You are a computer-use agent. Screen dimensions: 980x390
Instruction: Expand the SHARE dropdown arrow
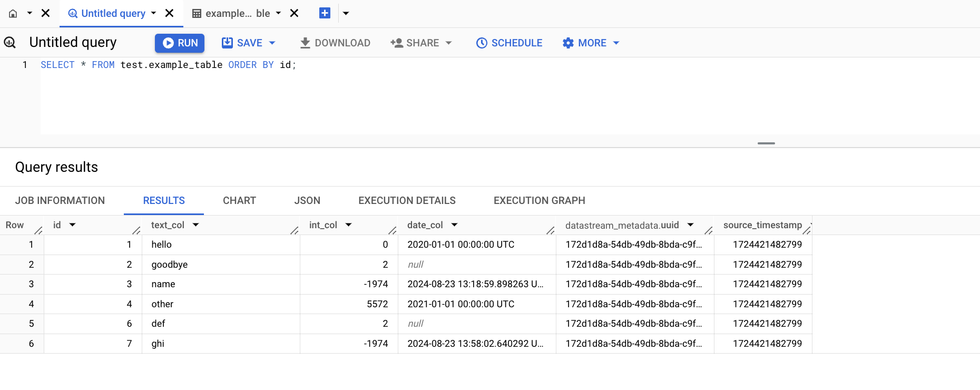pyautogui.click(x=449, y=43)
